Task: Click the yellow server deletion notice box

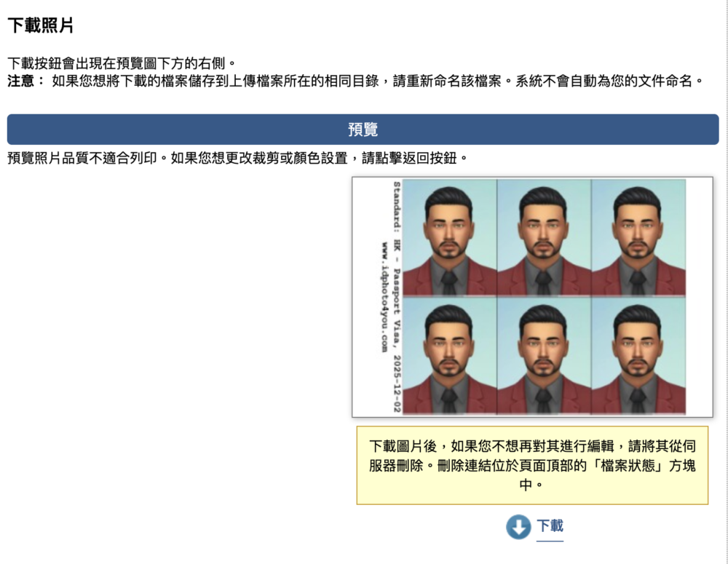Action: (x=532, y=465)
